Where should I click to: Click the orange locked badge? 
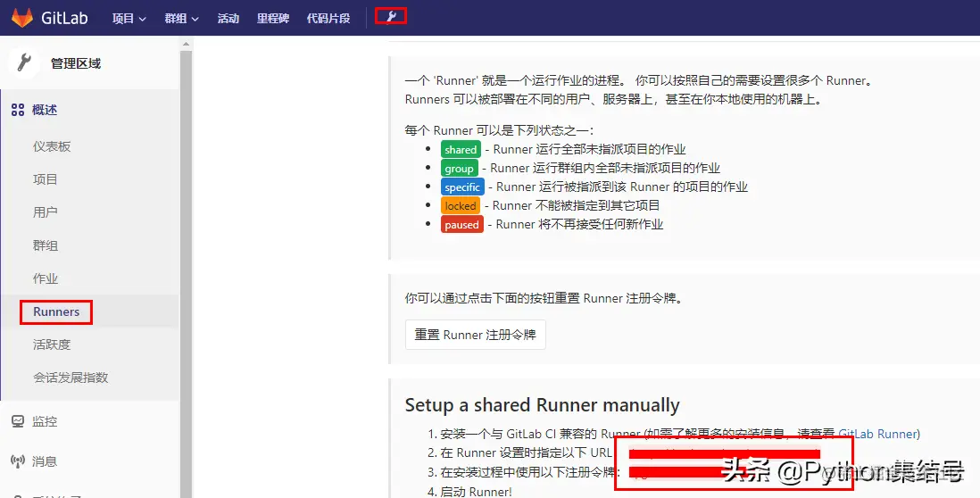[461, 205]
